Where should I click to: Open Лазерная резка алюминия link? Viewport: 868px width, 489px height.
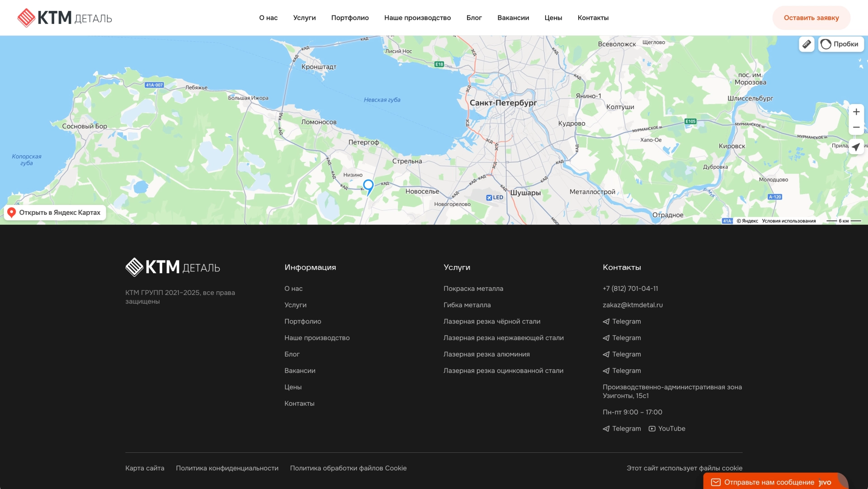pyautogui.click(x=486, y=354)
